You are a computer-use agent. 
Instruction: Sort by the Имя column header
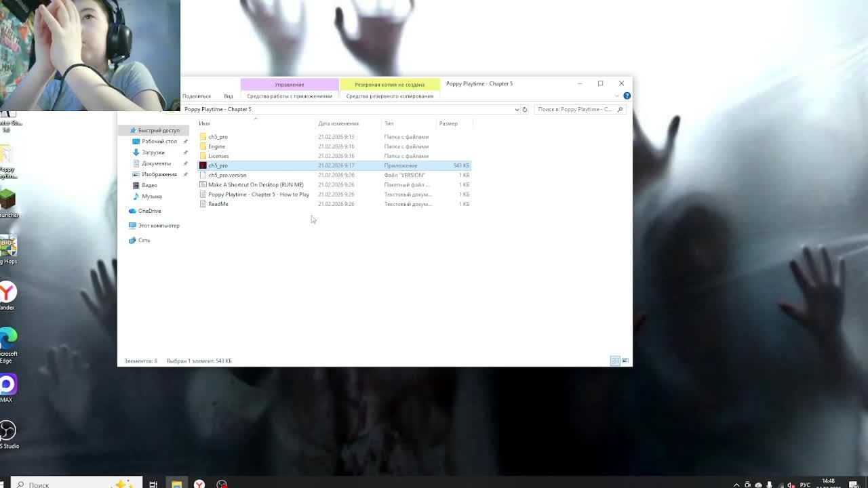point(256,123)
